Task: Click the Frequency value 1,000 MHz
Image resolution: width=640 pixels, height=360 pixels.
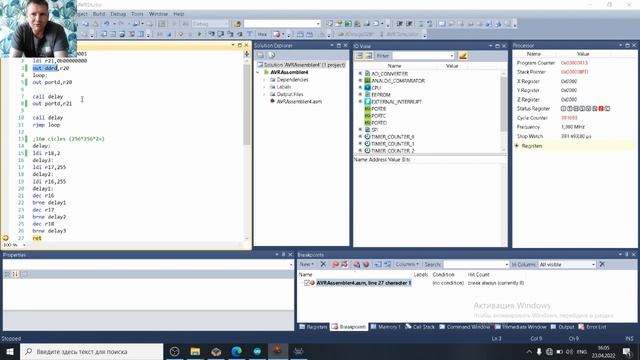Action: (x=573, y=127)
